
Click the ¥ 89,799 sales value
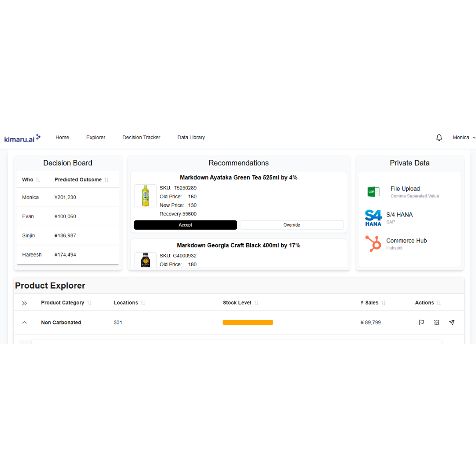coord(371,322)
